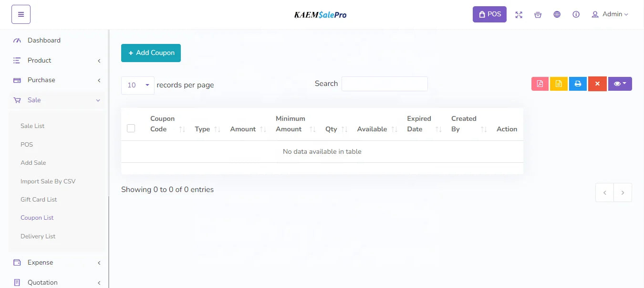Screen dimensions: 644x288
Task: Go to Dashboard in sidebar
Action: tap(44, 41)
